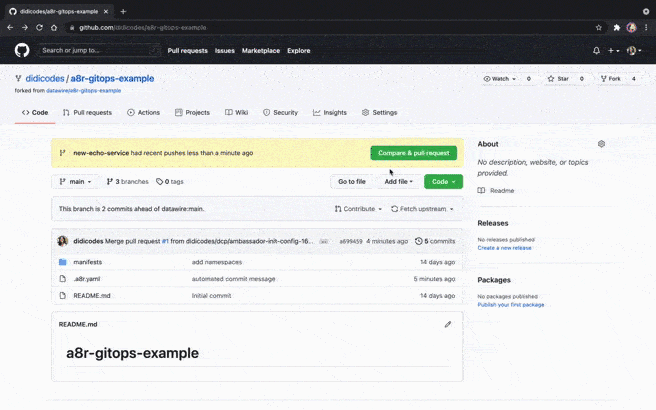Open the main branch dropdown
656x410 pixels.
pos(75,182)
